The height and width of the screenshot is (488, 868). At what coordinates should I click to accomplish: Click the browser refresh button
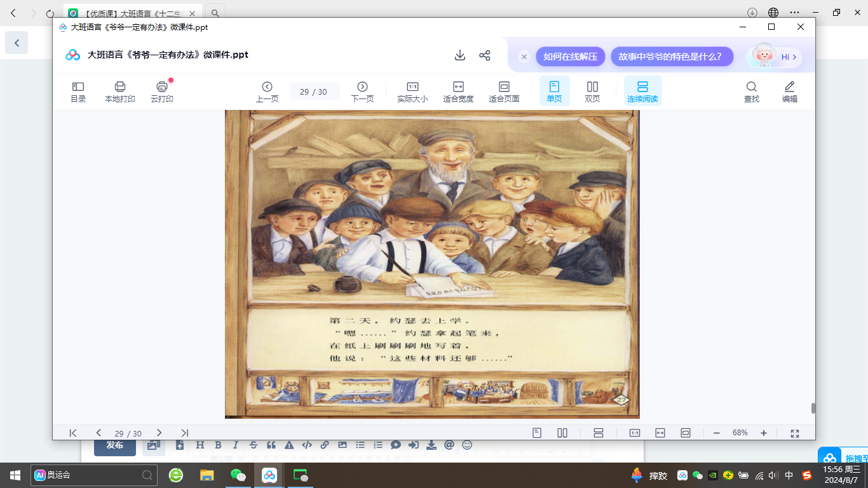[x=50, y=13]
